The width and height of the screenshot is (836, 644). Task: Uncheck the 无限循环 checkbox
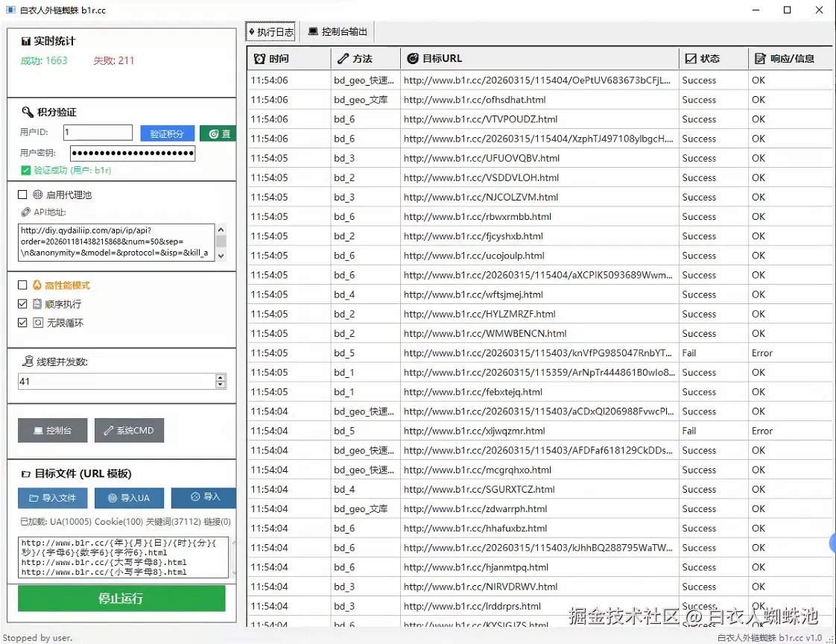22,323
